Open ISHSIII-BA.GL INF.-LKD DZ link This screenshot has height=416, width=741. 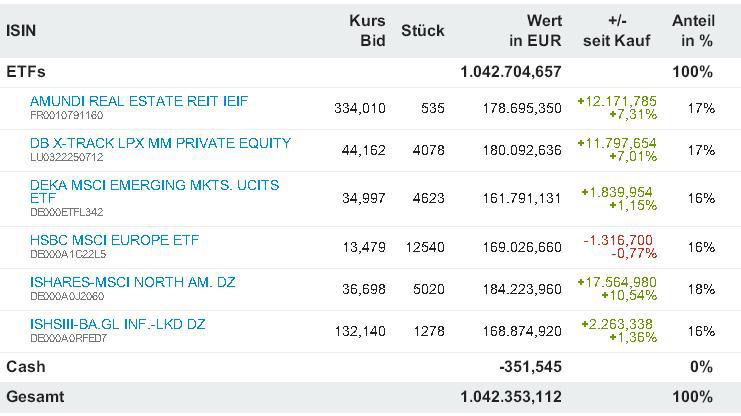click(117, 324)
